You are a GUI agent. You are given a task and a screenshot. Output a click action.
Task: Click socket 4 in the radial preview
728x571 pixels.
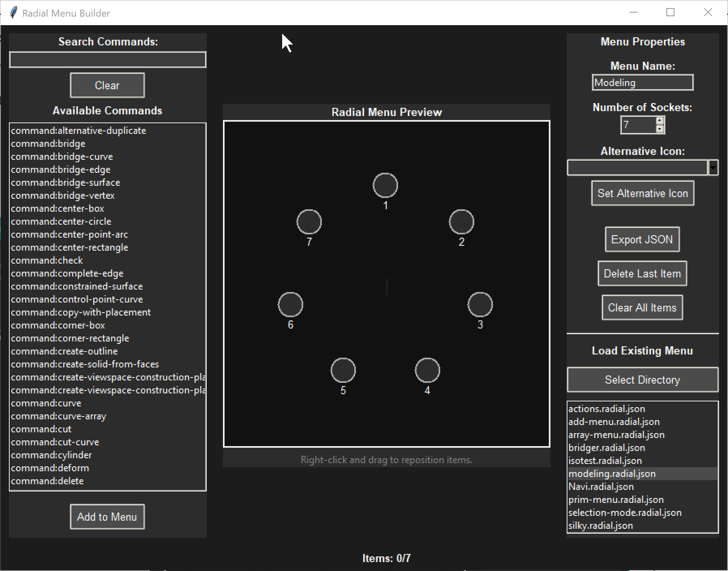[428, 369]
